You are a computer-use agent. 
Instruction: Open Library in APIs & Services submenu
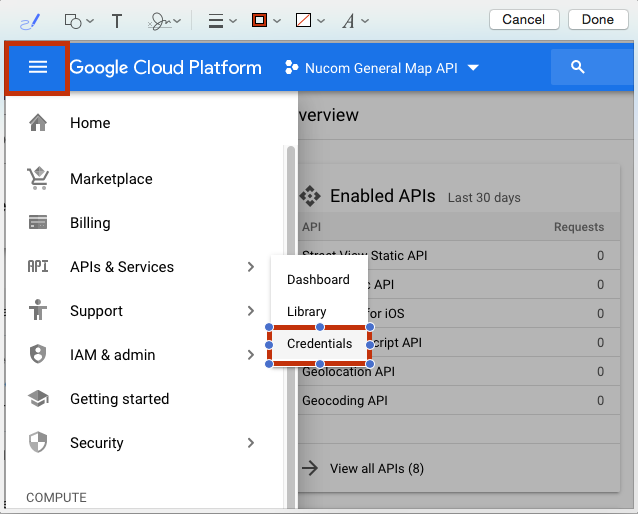tap(307, 312)
